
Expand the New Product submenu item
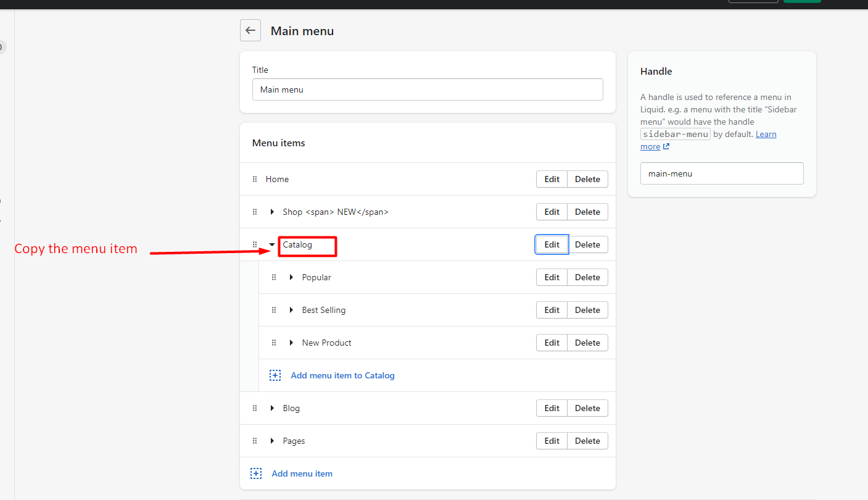(291, 343)
